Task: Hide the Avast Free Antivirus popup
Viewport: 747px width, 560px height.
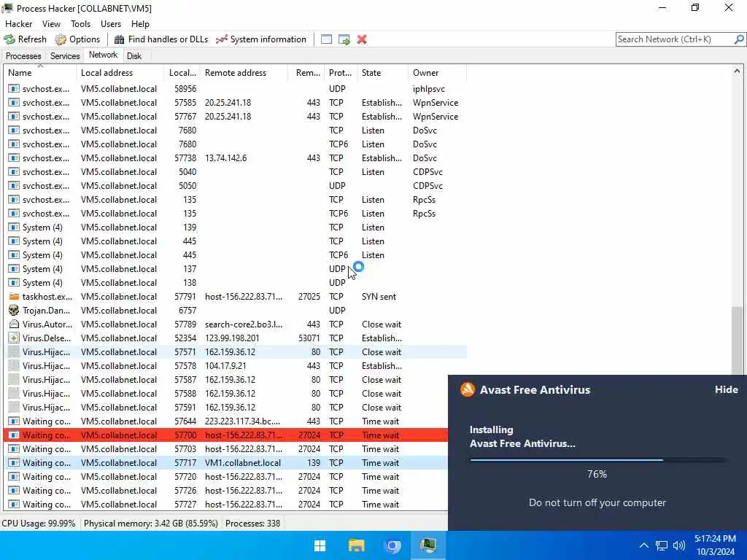Action: (726, 389)
